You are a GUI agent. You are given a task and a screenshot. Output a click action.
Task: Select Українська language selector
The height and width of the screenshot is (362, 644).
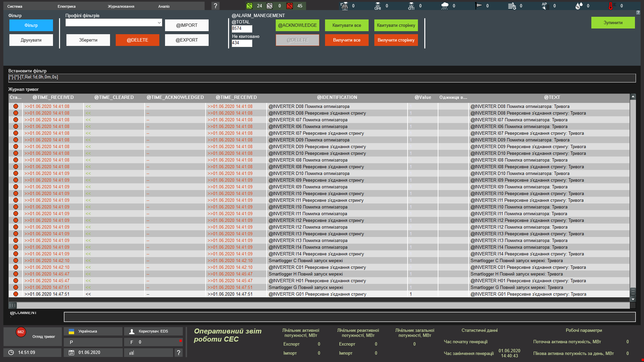[x=93, y=331]
